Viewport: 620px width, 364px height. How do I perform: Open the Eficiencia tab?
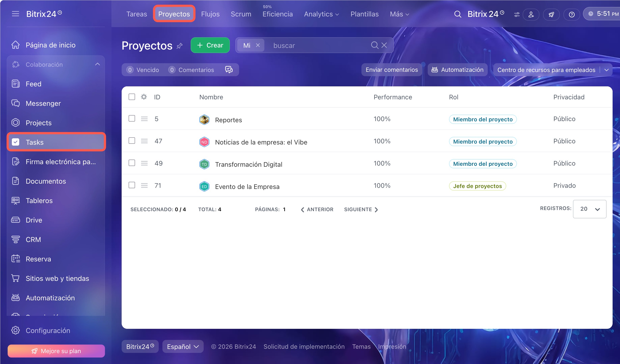278,14
